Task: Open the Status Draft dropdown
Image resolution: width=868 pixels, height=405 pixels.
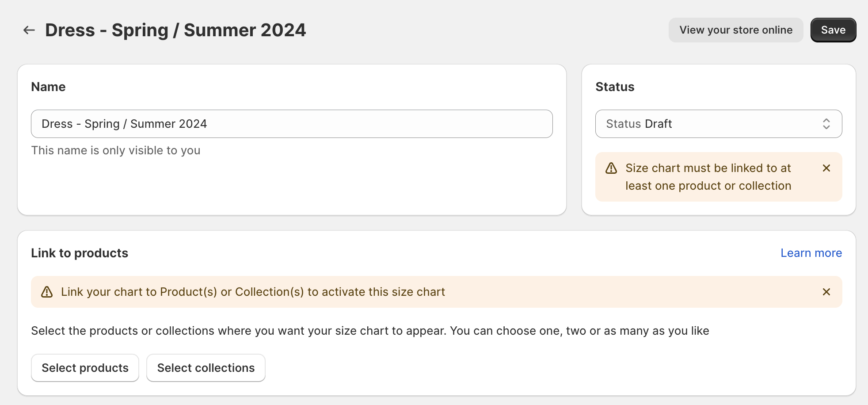Action: [719, 124]
